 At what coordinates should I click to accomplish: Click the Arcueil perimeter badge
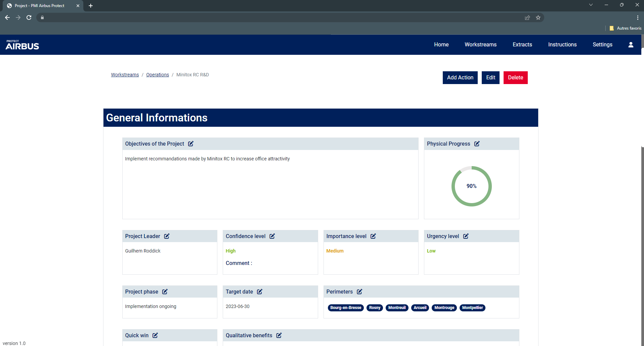tap(420, 308)
